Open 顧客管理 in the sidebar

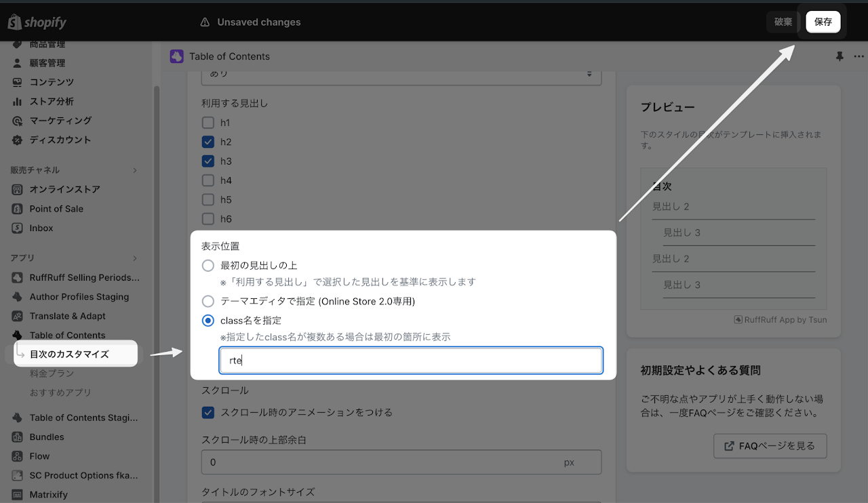(47, 63)
